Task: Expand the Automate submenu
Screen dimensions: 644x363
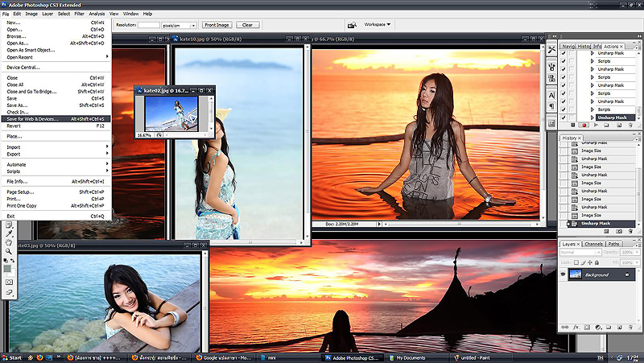Action: [x=56, y=165]
